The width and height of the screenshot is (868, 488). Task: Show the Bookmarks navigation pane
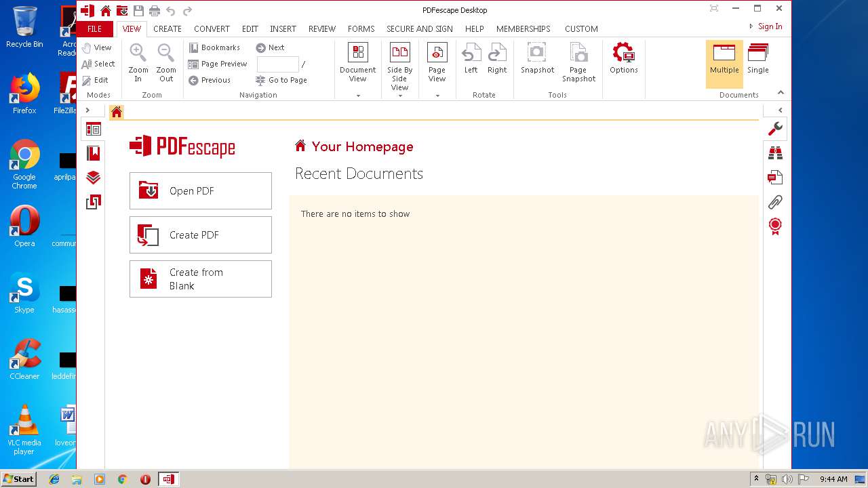pos(214,47)
